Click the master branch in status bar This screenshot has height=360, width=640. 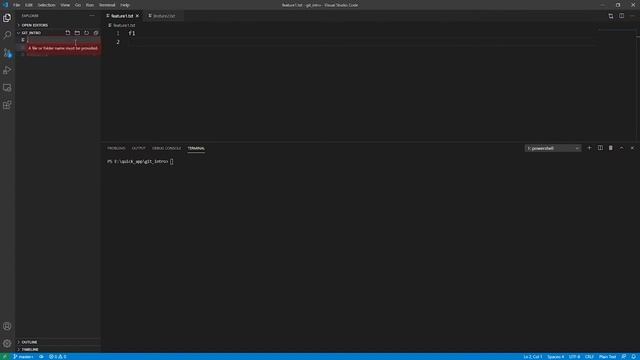(23, 357)
